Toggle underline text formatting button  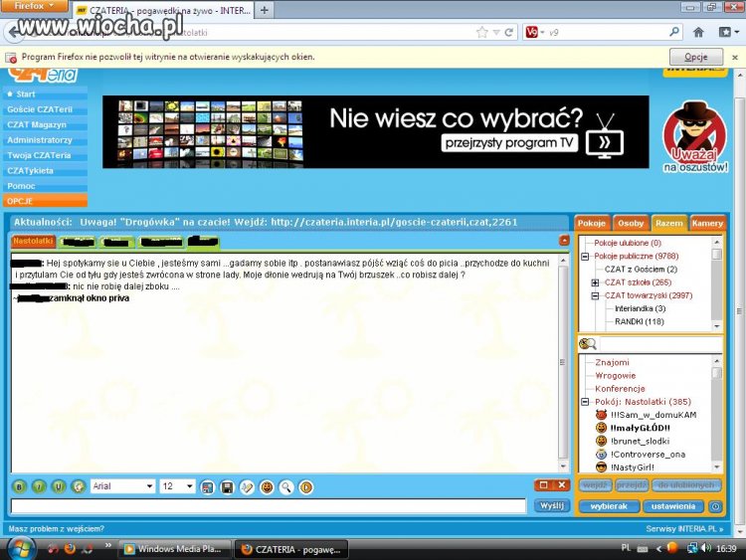pos(59,486)
